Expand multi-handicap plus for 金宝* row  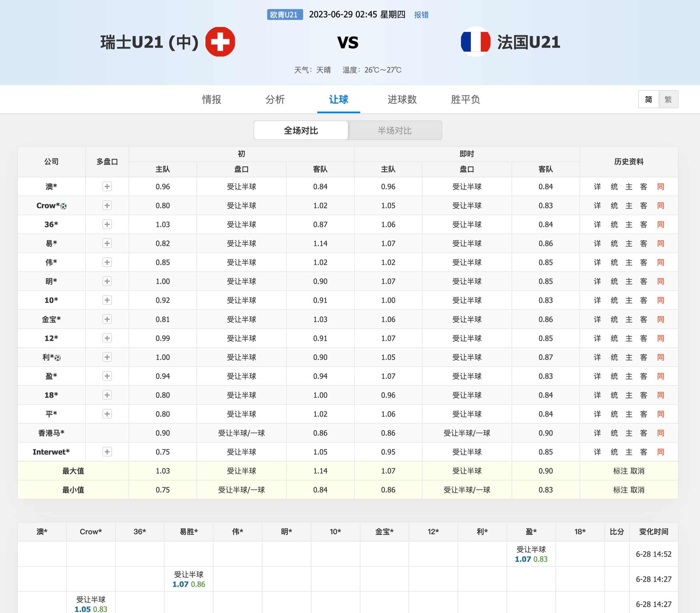point(107,319)
